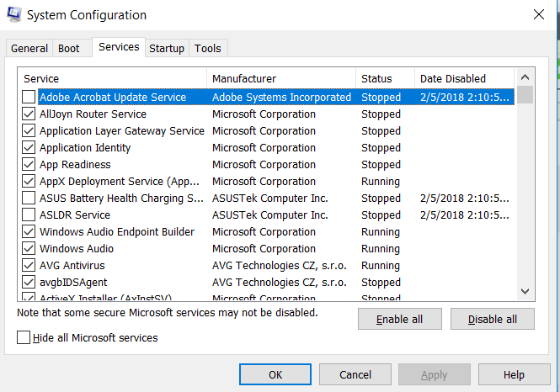Screen dimensions: 560x392
Task: Select ASUS Battery Health Charging service name
Action: coord(121,198)
